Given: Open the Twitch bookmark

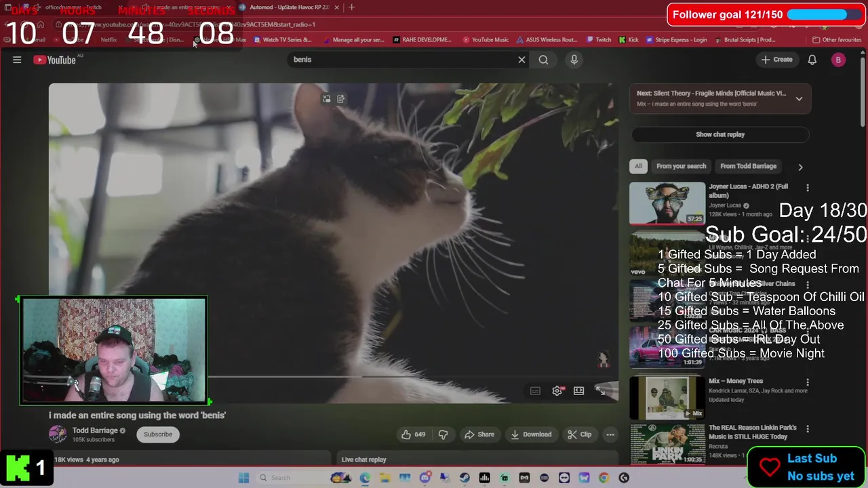Looking at the screenshot, I should point(599,40).
